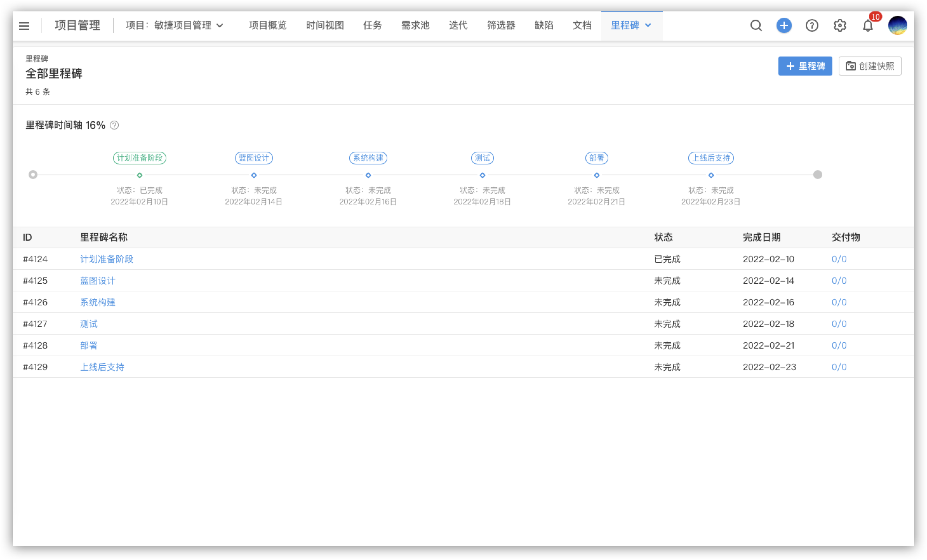Open the hamburger menu icon
The height and width of the screenshot is (560, 927).
tap(24, 26)
